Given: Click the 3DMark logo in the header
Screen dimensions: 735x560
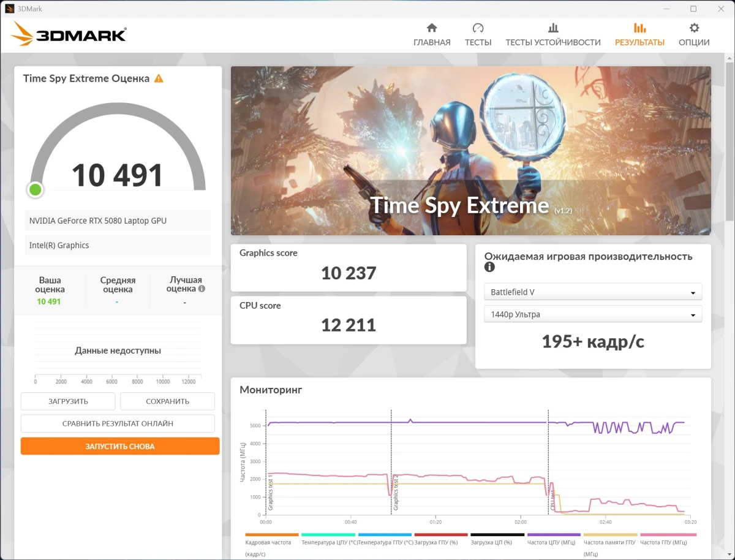Looking at the screenshot, I should click(x=69, y=34).
